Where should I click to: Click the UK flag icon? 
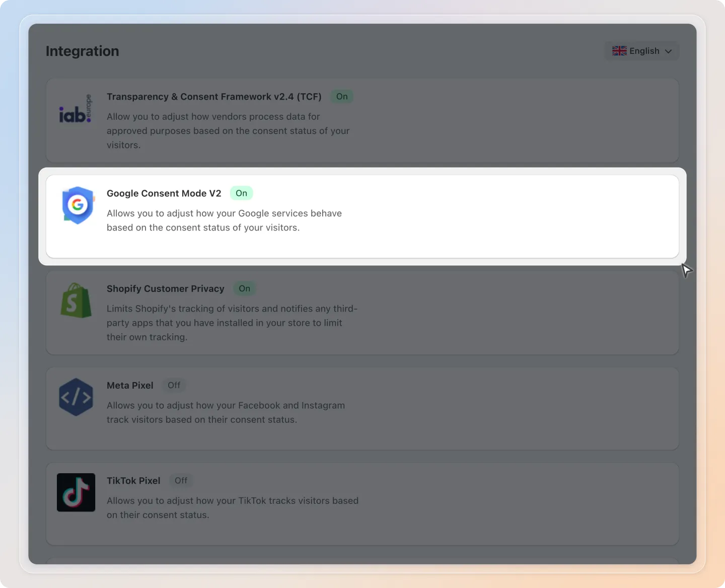pos(619,51)
